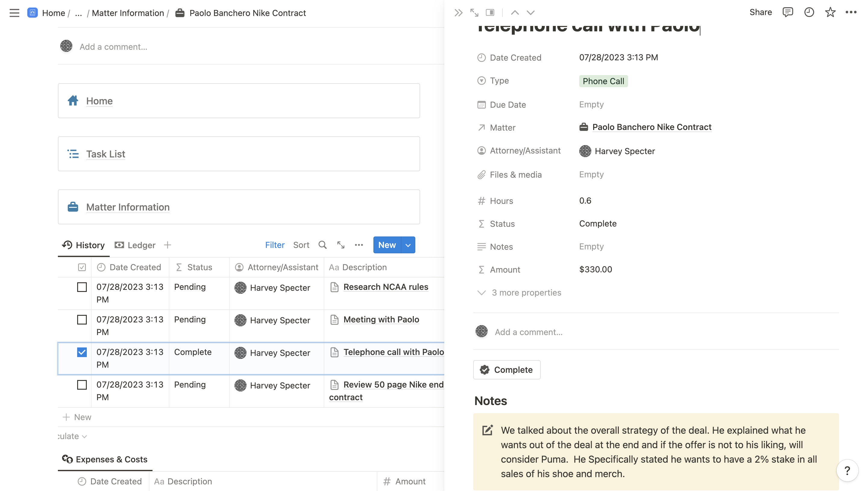Click the empty Notes property value
This screenshot has height=491, width=868.
coord(591,246)
